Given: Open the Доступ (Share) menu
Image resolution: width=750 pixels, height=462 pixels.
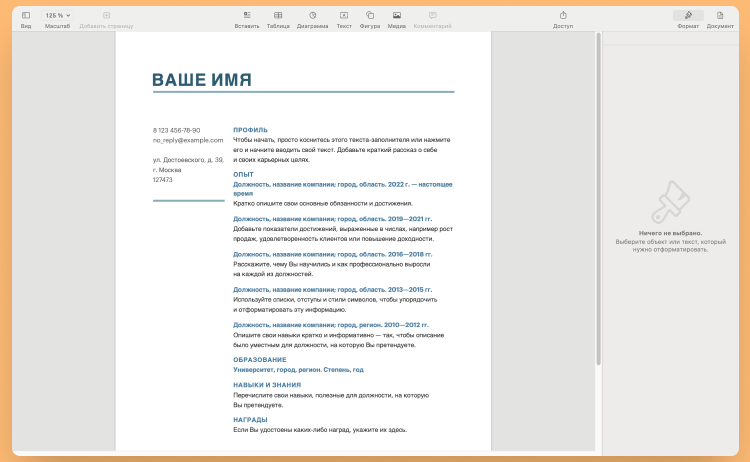Looking at the screenshot, I should [x=563, y=16].
